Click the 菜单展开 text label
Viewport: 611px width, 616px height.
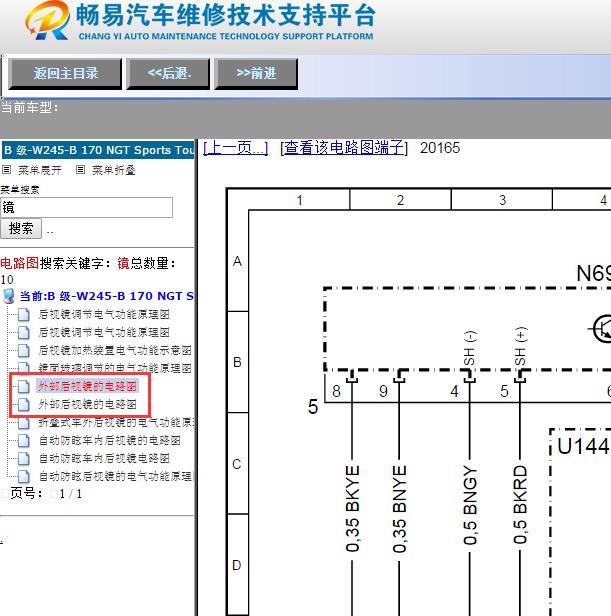point(40,170)
